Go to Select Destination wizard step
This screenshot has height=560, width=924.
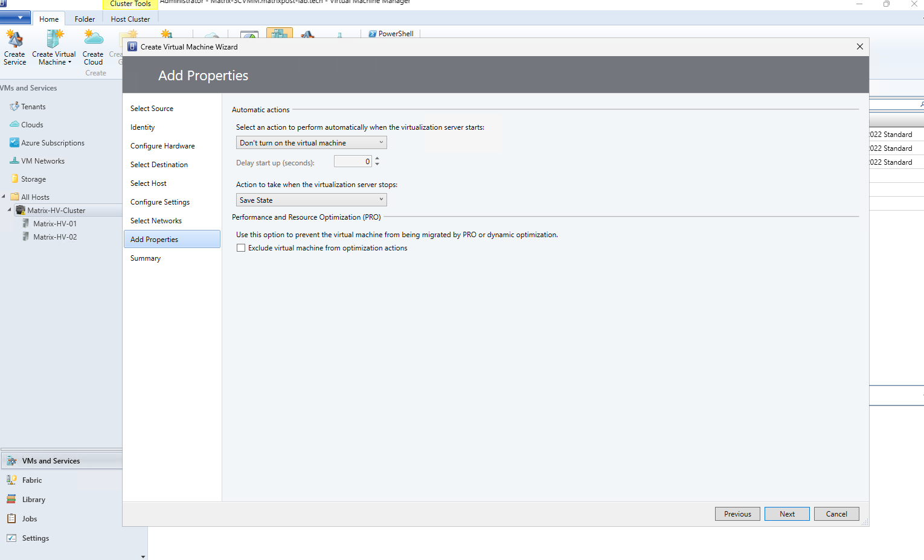(159, 165)
